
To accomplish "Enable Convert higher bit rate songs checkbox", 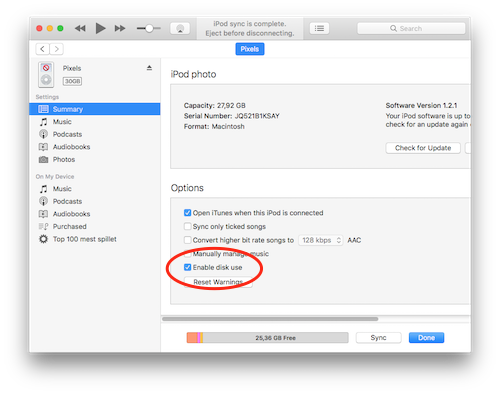I will [188, 240].
